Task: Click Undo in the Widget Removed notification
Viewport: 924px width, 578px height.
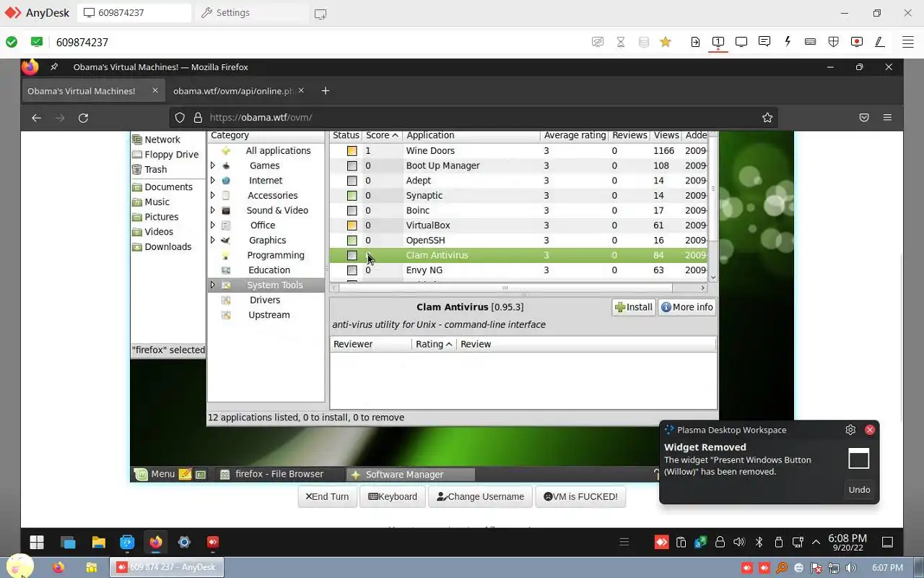Action: tap(859, 489)
